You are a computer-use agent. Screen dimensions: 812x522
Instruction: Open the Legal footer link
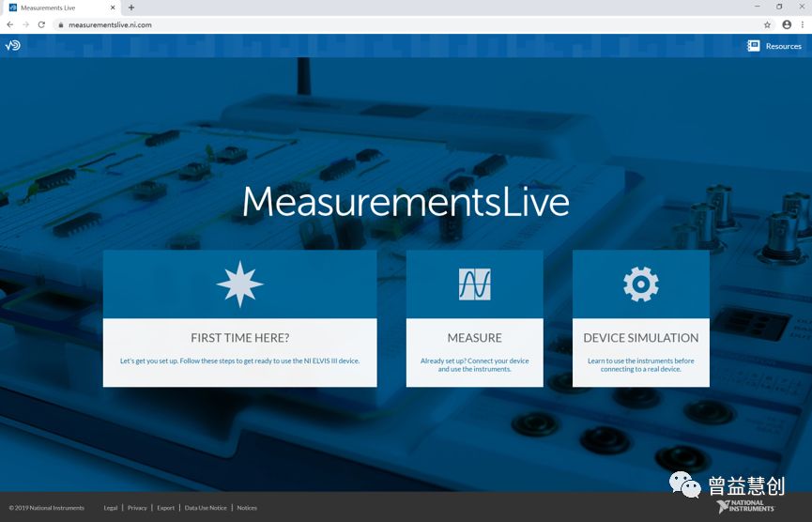click(x=111, y=508)
